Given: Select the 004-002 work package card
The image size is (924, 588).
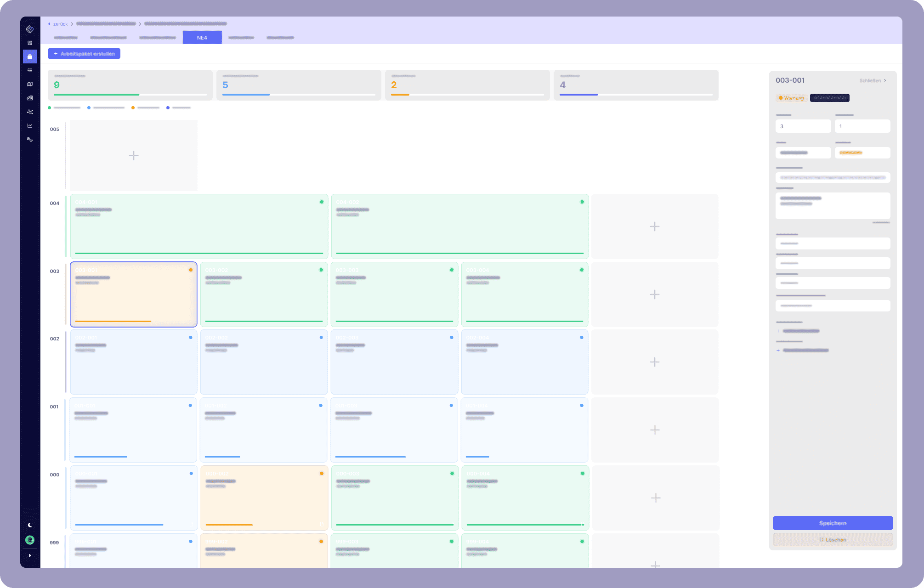Looking at the screenshot, I should coord(459,226).
